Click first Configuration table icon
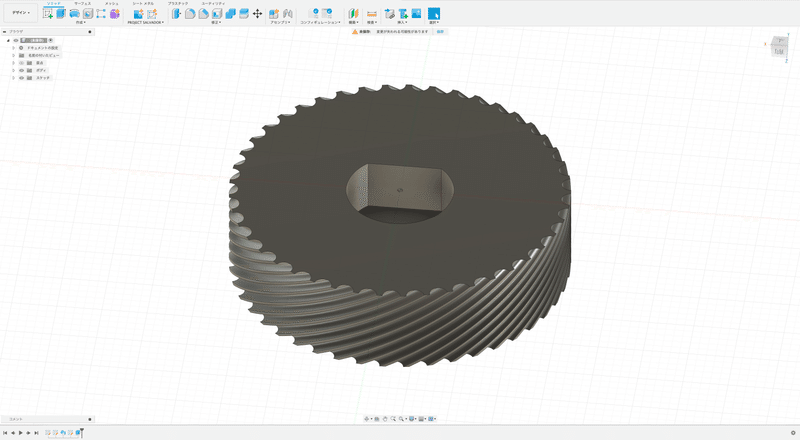800x440 pixels. click(313, 13)
